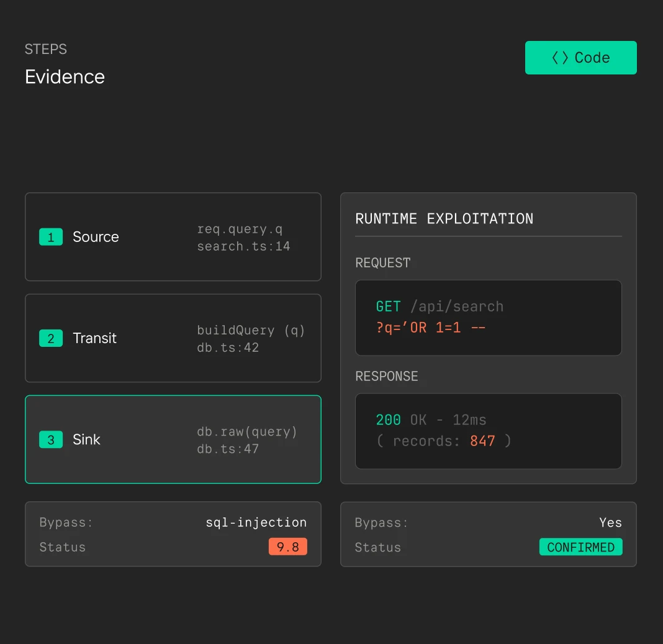This screenshot has width=663, height=644.
Task: Click the db.ts:47 file reference
Action: click(228, 449)
